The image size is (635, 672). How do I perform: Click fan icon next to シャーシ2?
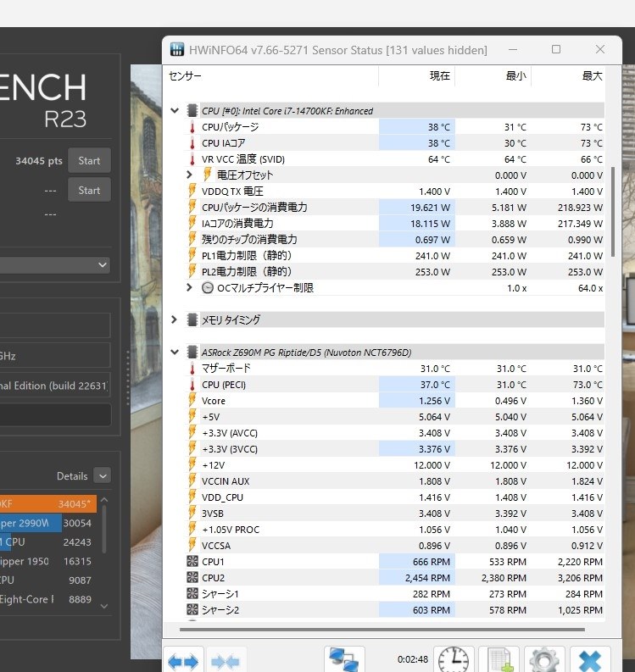pos(192,610)
